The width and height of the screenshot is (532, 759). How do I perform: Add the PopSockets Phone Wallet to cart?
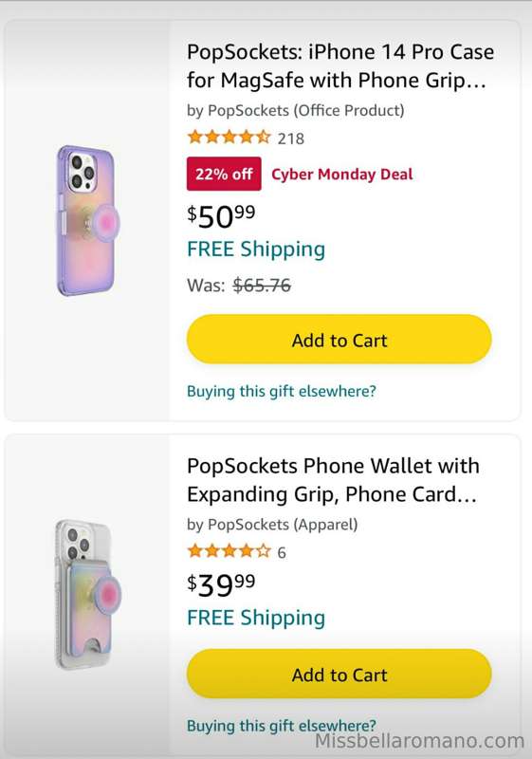339,674
